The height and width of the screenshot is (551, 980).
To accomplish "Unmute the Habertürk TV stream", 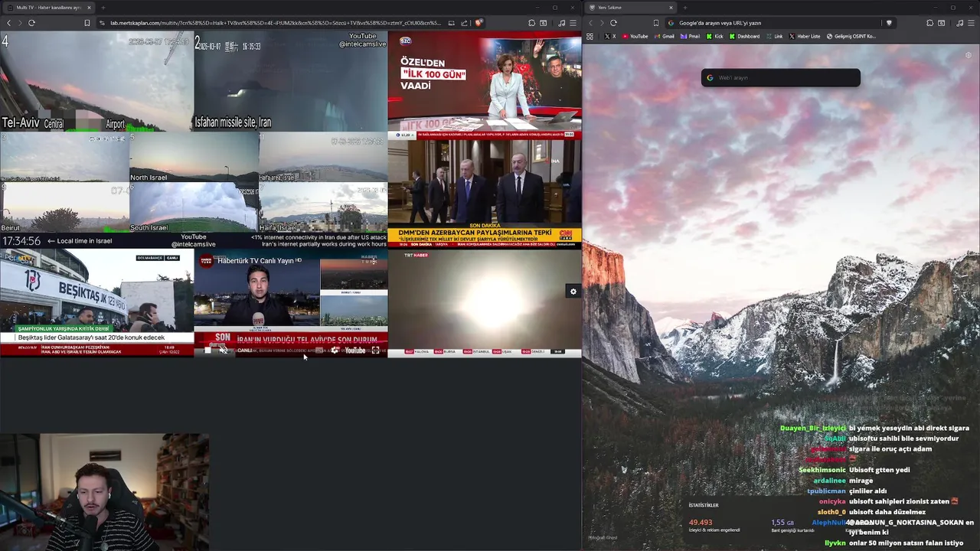I will coord(224,350).
